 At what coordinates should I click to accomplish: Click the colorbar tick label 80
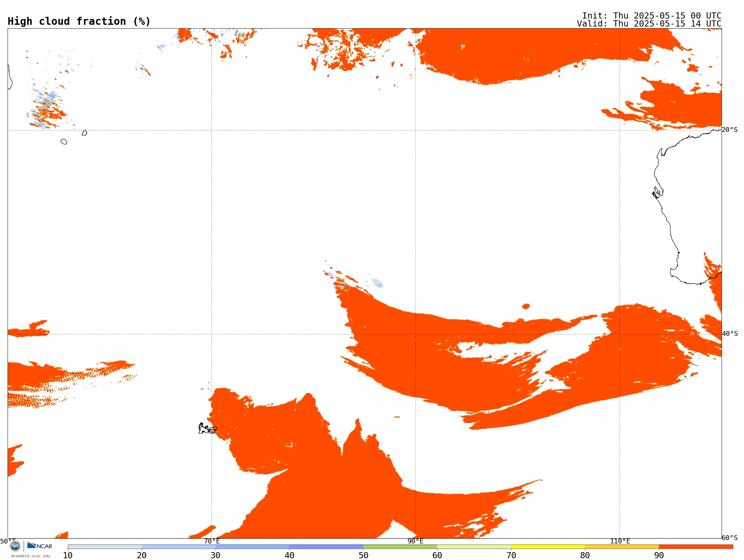pos(585,556)
